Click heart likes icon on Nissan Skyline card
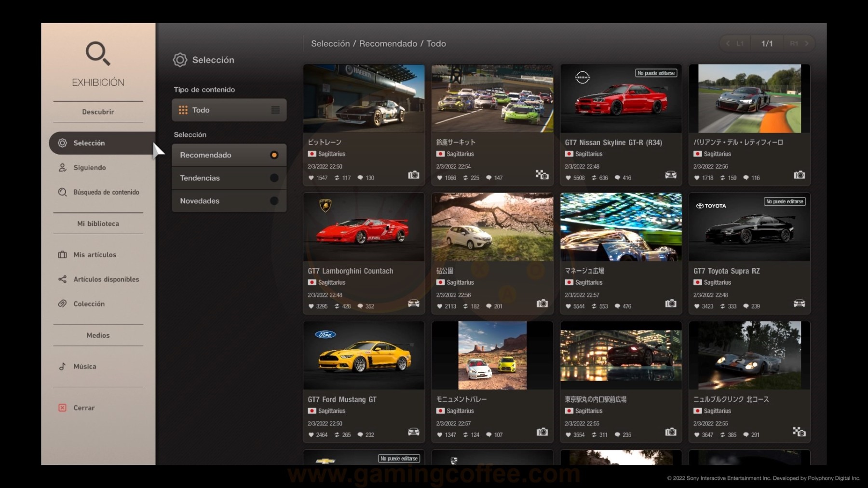Screen dimensions: 868x488 [x=568, y=178]
